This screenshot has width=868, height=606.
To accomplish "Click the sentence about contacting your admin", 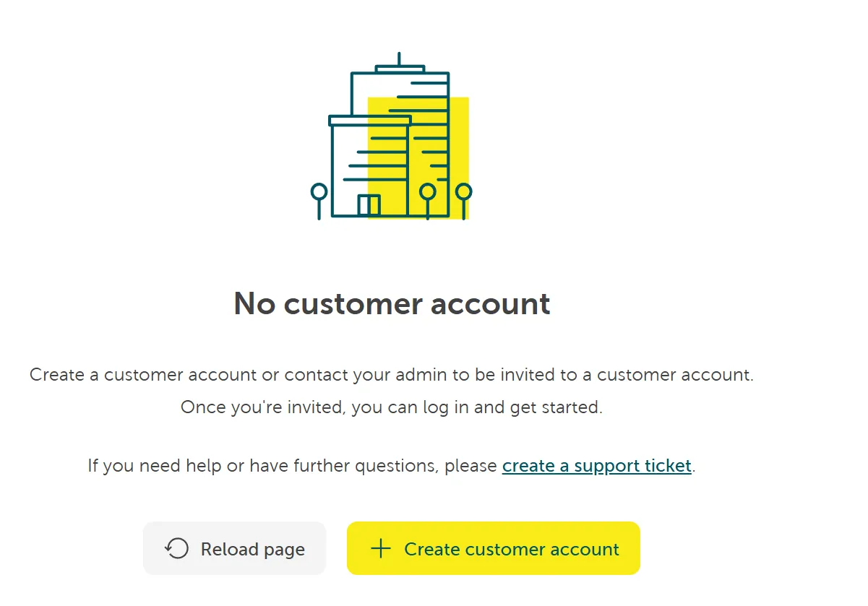I will (391, 375).
